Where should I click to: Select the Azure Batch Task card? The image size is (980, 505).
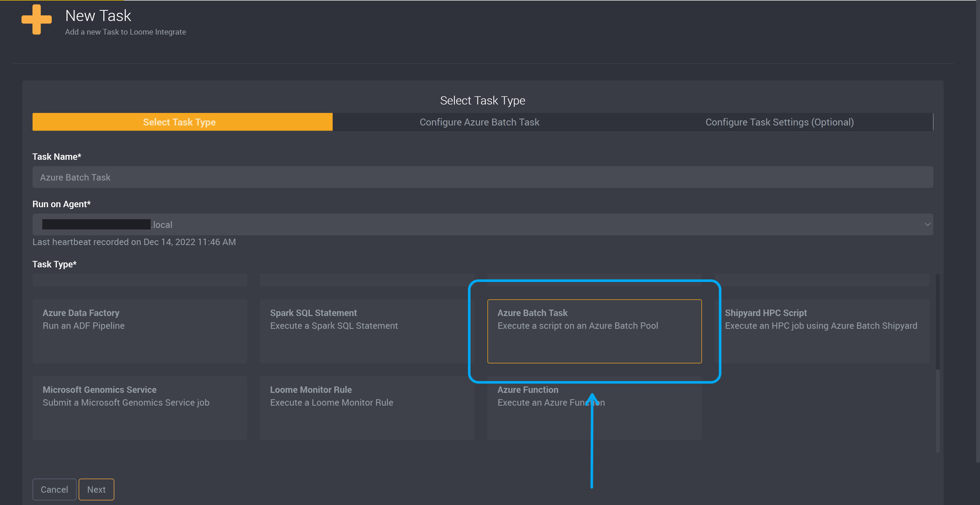coord(594,331)
